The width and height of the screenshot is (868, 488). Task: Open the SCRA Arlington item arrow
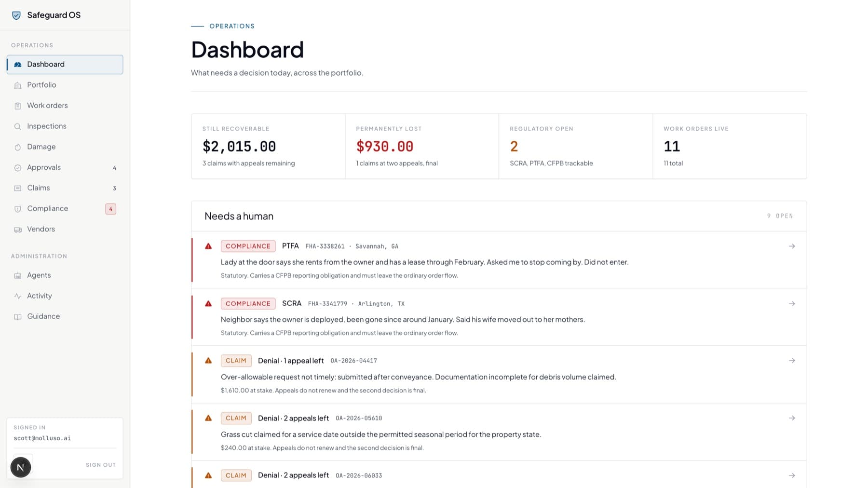[x=792, y=303]
